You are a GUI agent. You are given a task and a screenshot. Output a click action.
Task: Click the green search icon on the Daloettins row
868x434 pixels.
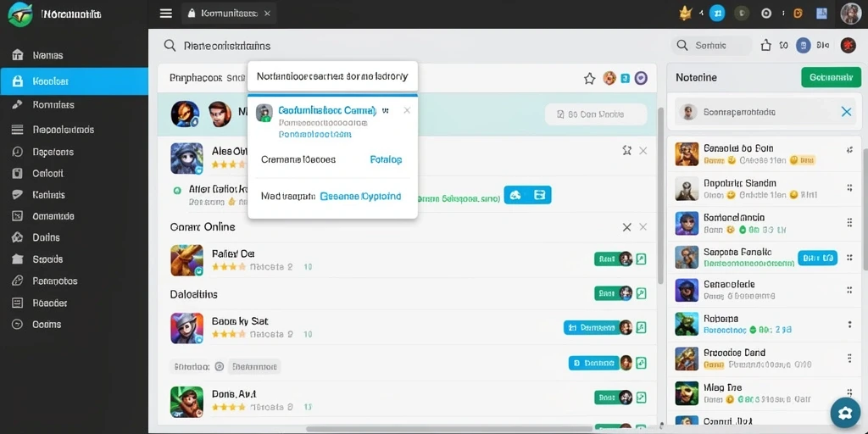[x=641, y=292]
